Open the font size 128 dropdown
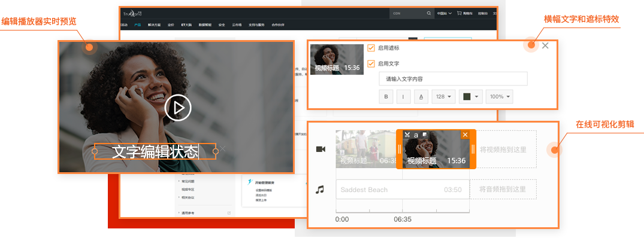 pos(443,97)
